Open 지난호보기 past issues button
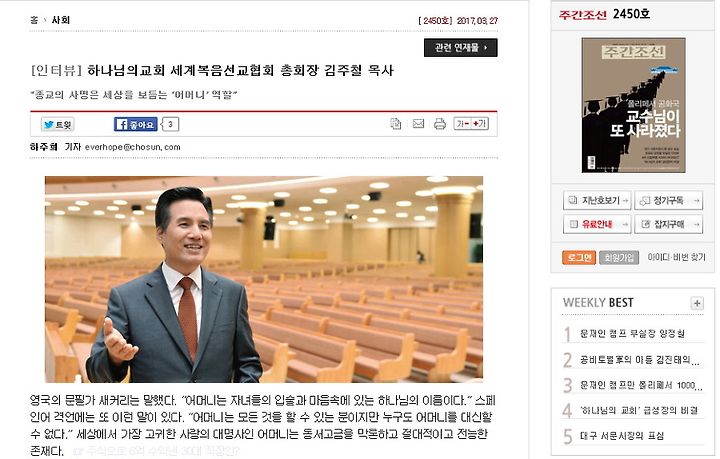This screenshot has width=720, height=459. (x=597, y=201)
